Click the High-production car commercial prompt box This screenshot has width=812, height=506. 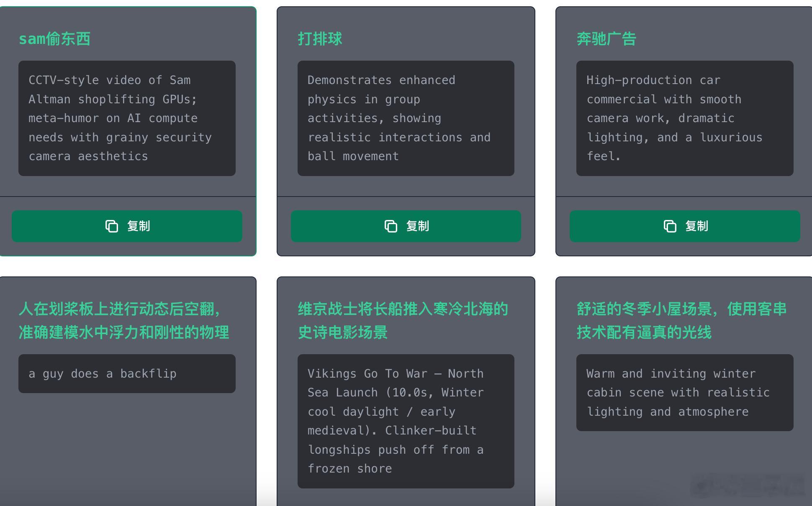pyautogui.click(x=684, y=118)
